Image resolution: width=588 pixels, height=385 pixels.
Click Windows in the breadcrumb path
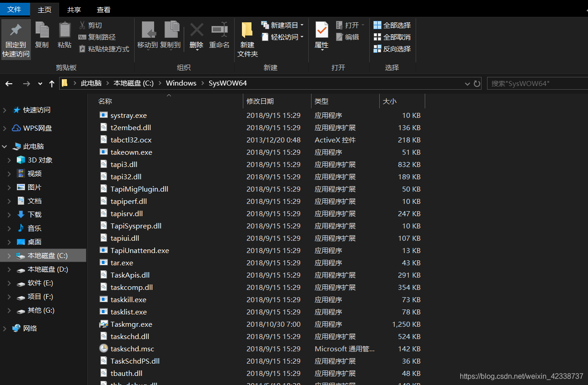[181, 83]
